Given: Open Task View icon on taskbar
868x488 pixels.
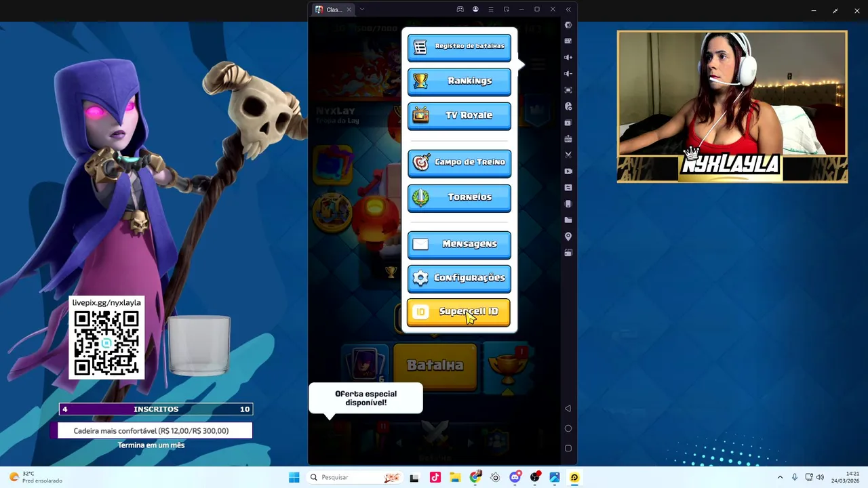Looking at the screenshot, I should point(414,478).
